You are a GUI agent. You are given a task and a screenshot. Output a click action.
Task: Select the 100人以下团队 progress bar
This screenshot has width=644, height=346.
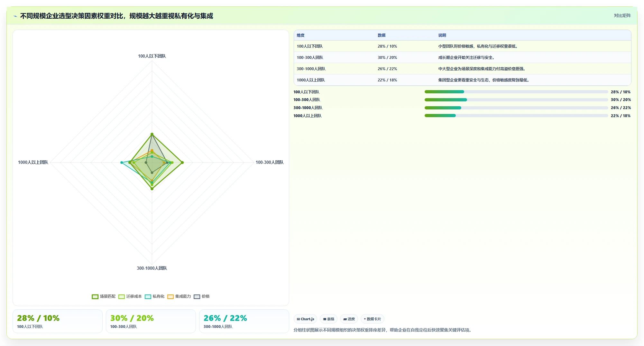(516, 92)
